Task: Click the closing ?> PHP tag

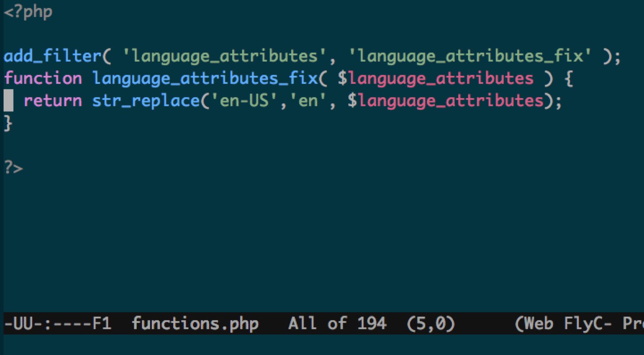Action: 13,168
